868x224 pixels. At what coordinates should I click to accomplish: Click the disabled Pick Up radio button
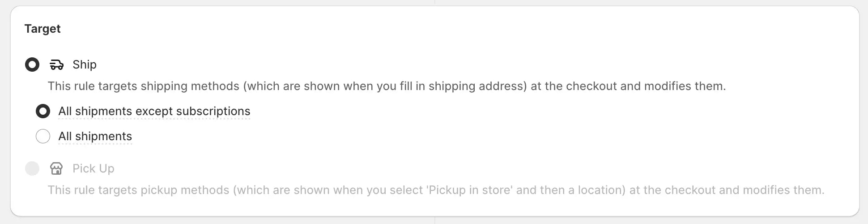pyautogui.click(x=32, y=168)
